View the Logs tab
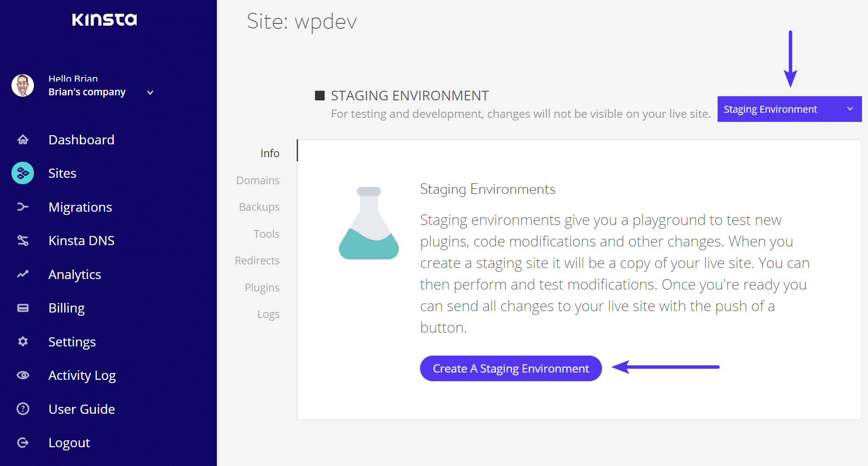The image size is (868, 466). tap(269, 314)
